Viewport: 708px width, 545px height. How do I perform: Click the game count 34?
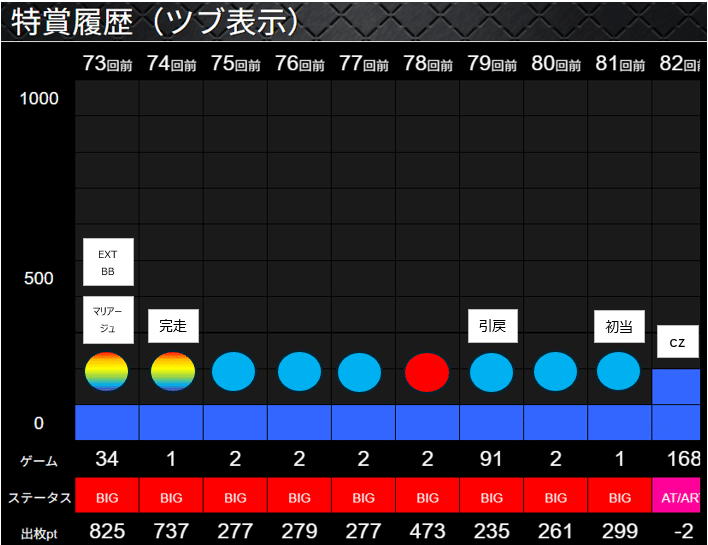pyautogui.click(x=107, y=459)
